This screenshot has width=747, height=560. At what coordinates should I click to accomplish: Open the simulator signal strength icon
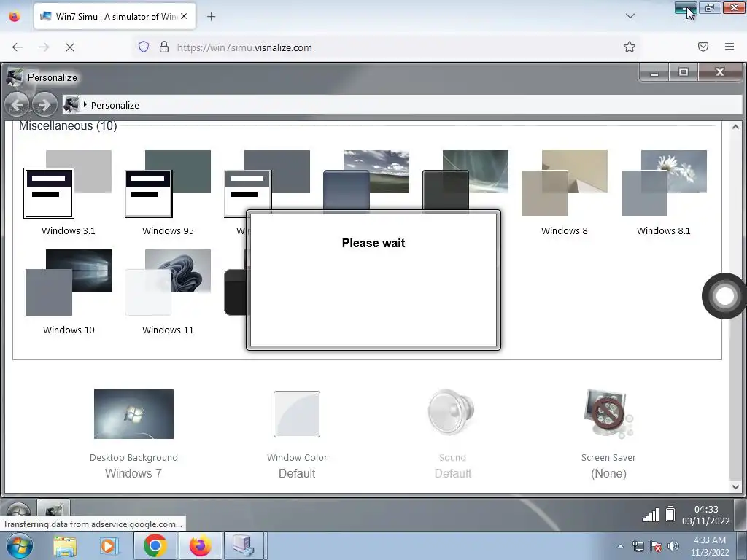tap(650, 514)
